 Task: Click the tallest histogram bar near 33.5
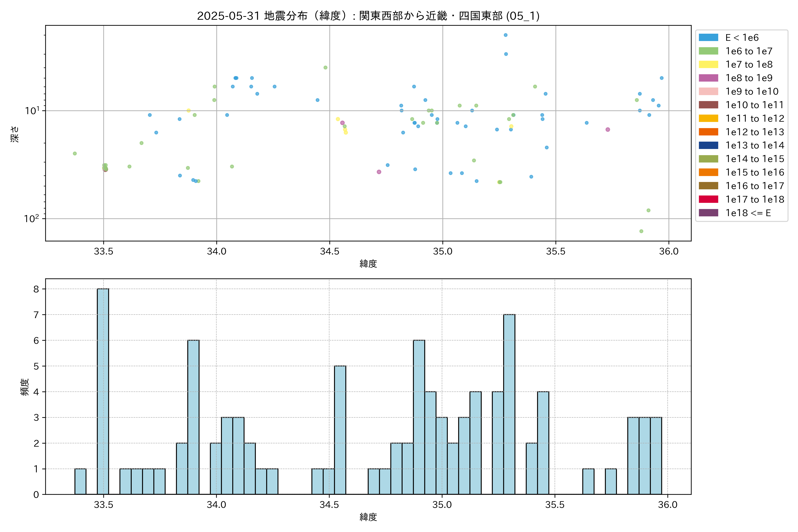(x=103, y=391)
